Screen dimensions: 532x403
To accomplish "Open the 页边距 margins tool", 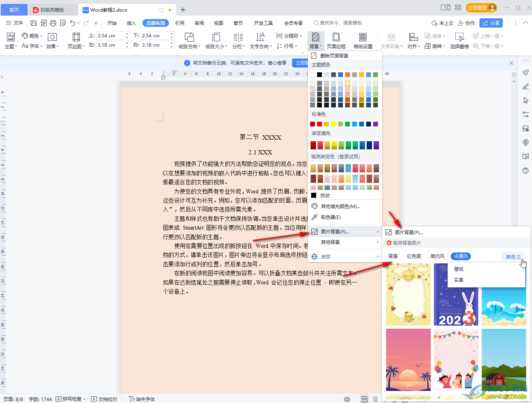I will pyautogui.click(x=76, y=40).
